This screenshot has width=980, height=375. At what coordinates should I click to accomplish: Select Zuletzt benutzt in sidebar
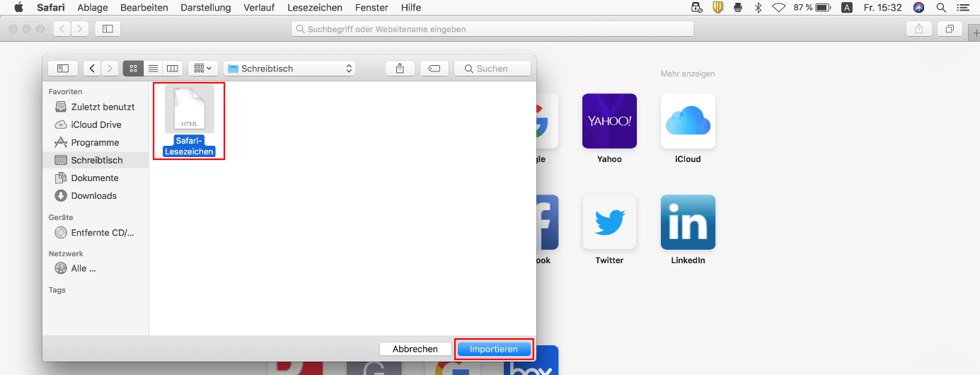[x=96, y=107]
